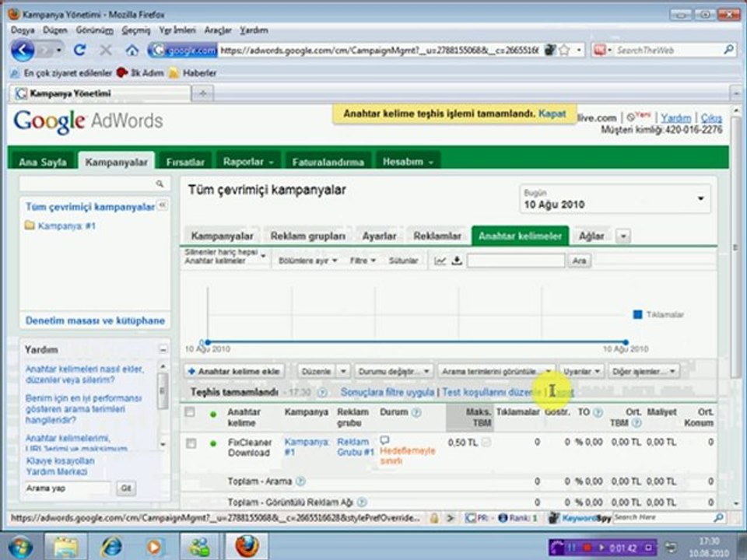Open the Uyarılar dropdown
This screenshot has width=747, height=560.
(581, 371)
